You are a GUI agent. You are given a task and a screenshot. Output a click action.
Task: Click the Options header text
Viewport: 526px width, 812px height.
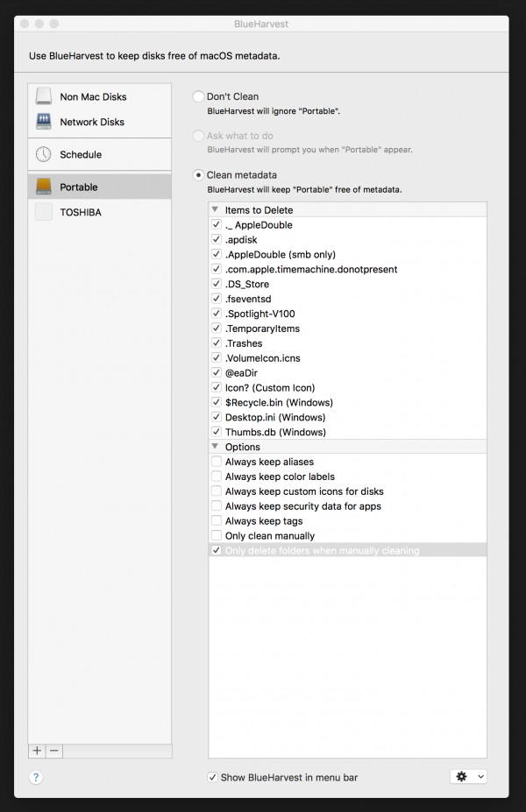pyautogui.click(x=243, y=447)
